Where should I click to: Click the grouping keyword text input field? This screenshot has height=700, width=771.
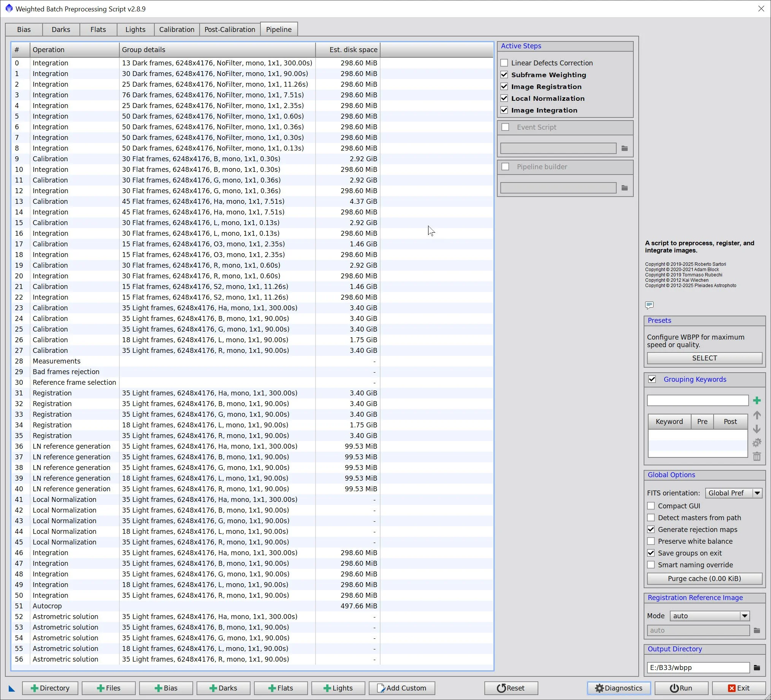click(697, 400)
